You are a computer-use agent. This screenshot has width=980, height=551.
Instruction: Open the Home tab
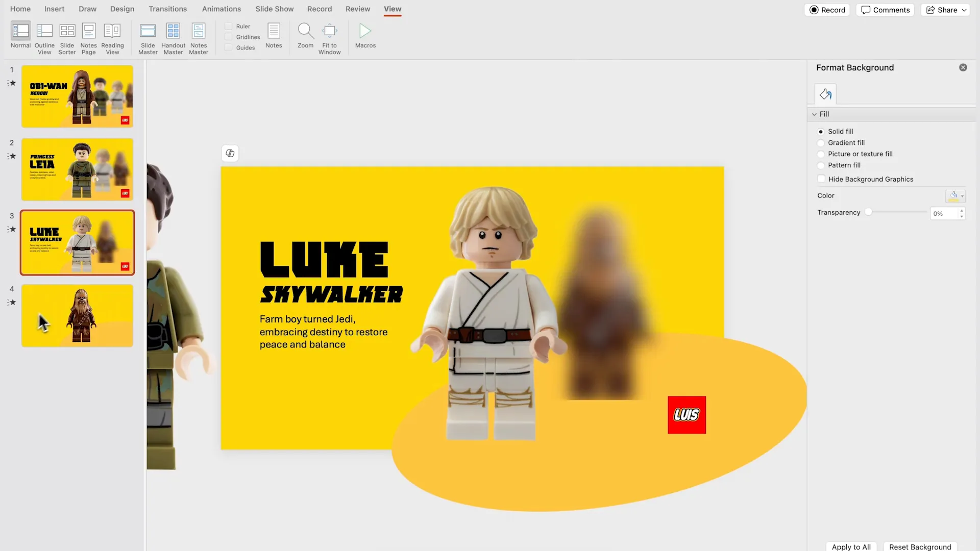coord(20,9)
